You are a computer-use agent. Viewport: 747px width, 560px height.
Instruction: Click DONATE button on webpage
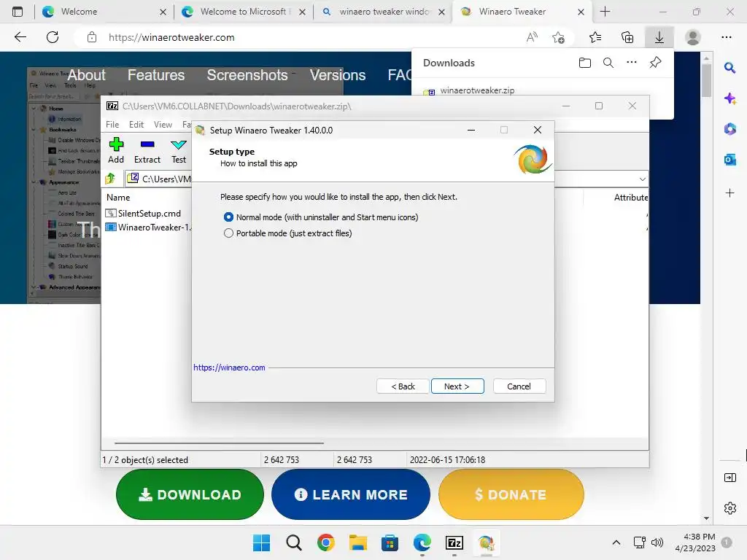511,494
